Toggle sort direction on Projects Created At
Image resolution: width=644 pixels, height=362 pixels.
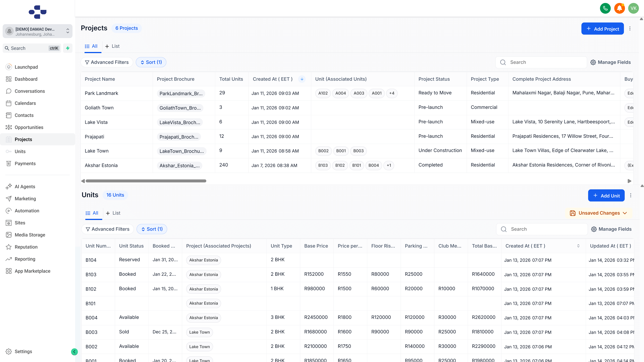click(x=302, y=79)
